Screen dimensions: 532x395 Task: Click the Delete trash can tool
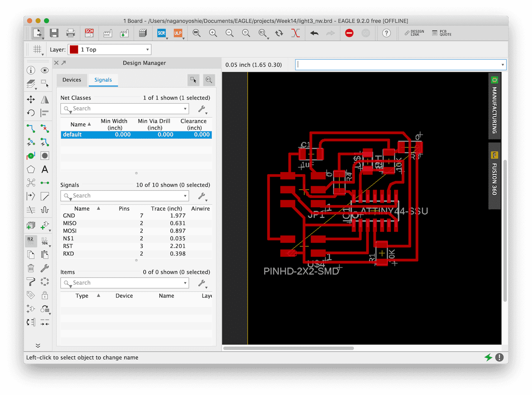coord(31,268)
